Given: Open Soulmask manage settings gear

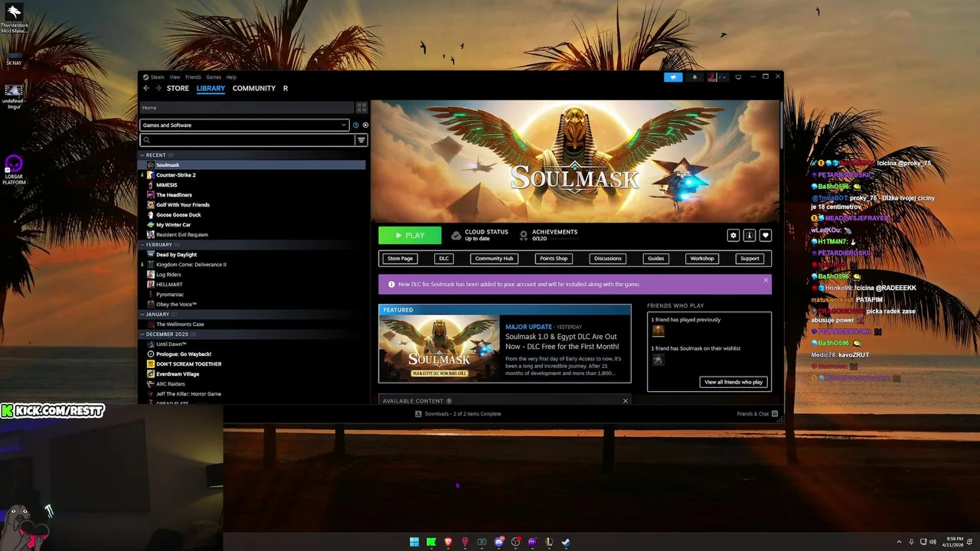Looking at the screenshot, I should (x=733, y=236).
